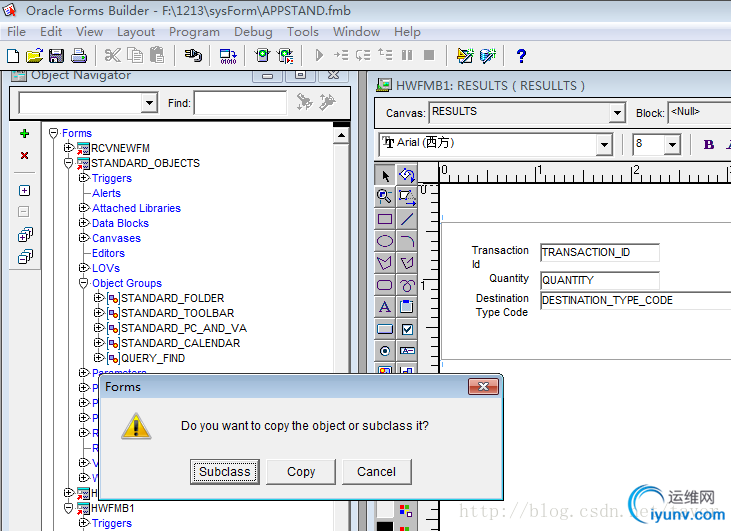Select the arrow pointer tool

tap(385, 176)
